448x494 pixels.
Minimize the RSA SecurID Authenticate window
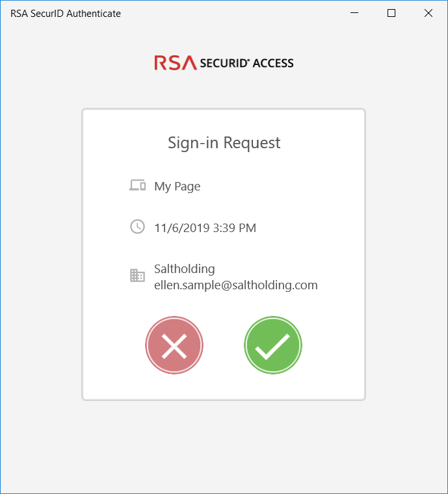(354, 13)
